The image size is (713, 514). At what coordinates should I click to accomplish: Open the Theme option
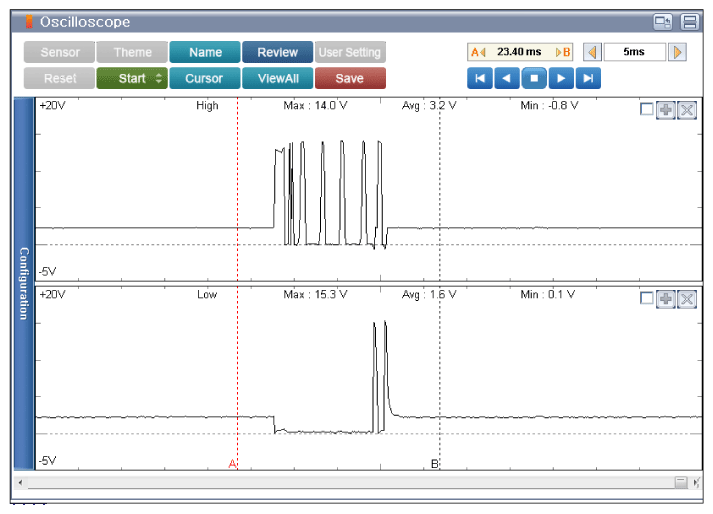(132, 52)
